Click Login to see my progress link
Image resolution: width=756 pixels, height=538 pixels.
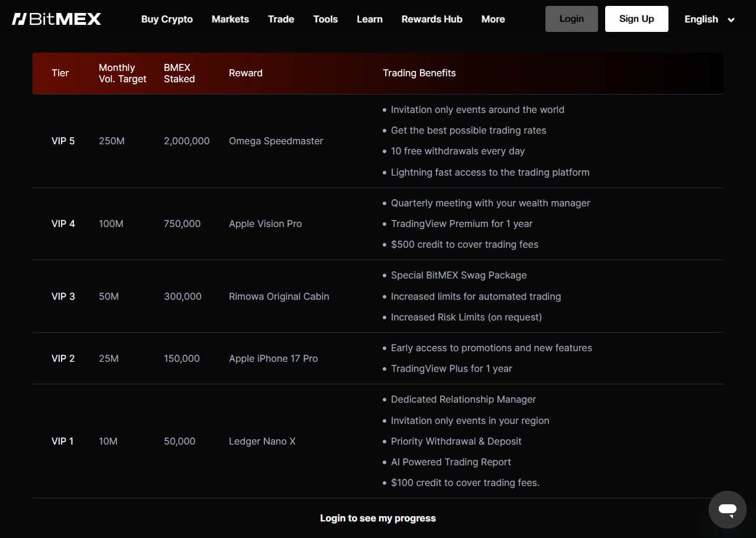click(378, 518)
